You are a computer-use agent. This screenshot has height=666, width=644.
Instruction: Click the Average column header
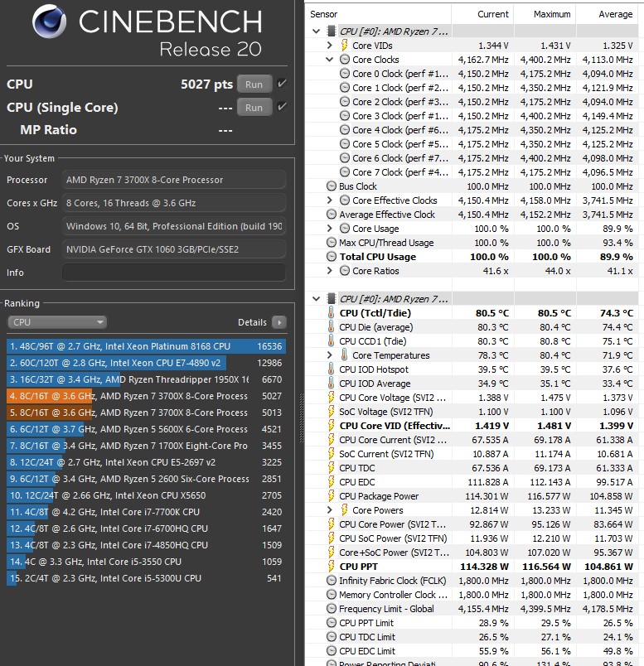click(615, 14)
